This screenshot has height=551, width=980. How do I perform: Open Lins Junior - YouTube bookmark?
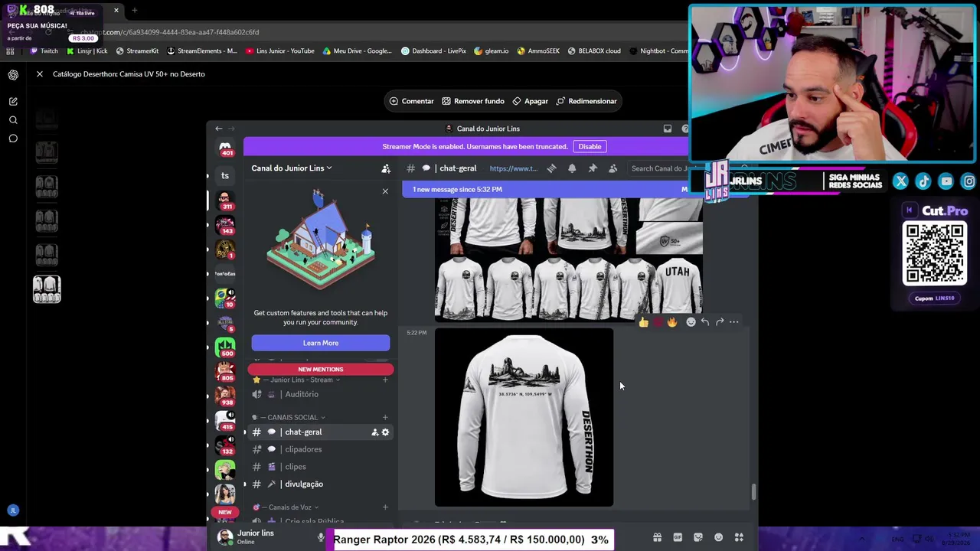tap(280, 51)
